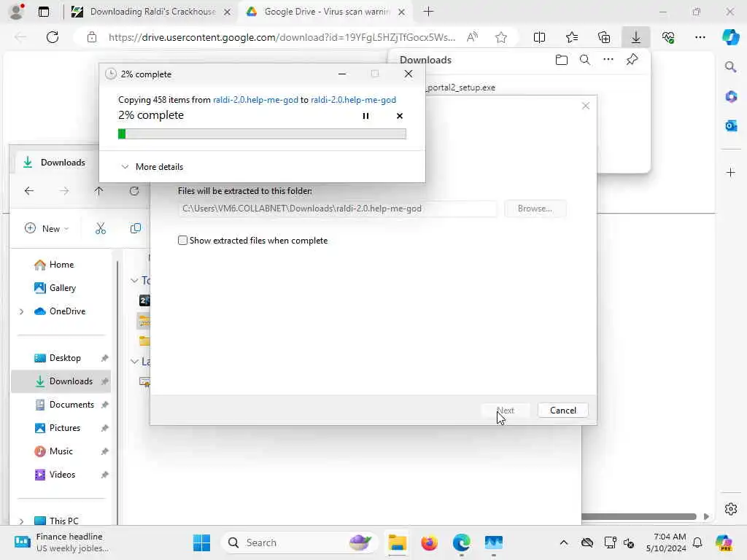This screenshot has height=560, width=747.
Task: Open Edge Settings and more menu
Action: (x=700, y=37)
